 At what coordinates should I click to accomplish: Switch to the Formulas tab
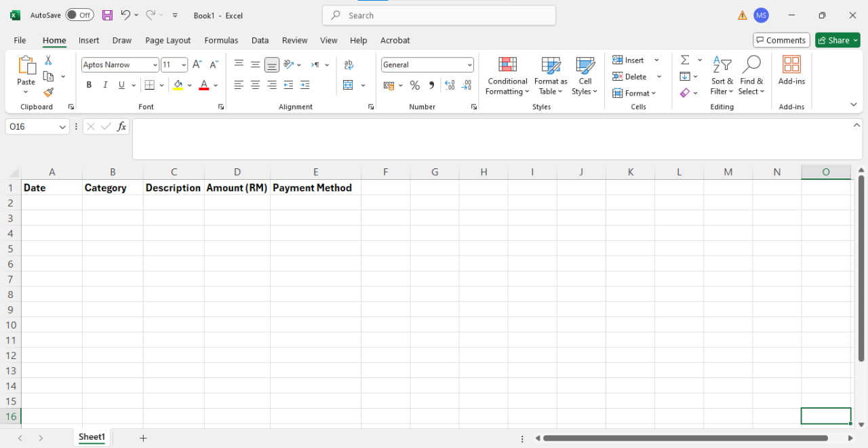(221, 41)
